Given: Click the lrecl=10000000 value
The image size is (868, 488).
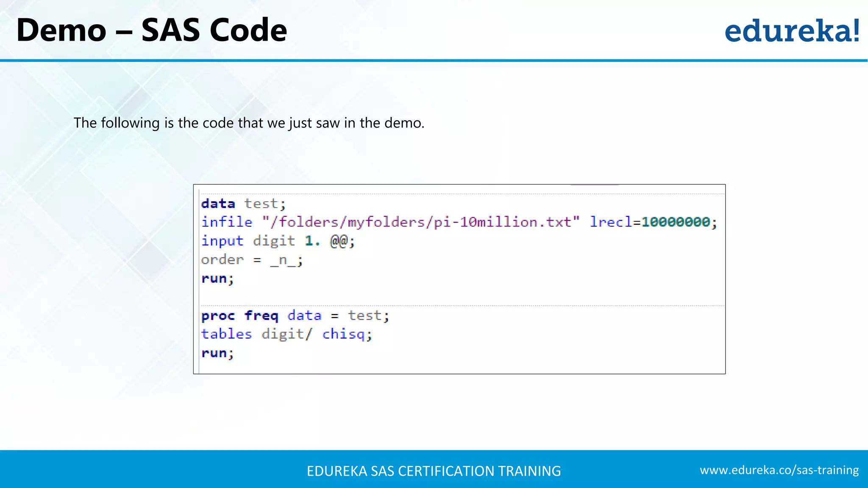Looking at the screenshot, I should [x=676, y=222].
